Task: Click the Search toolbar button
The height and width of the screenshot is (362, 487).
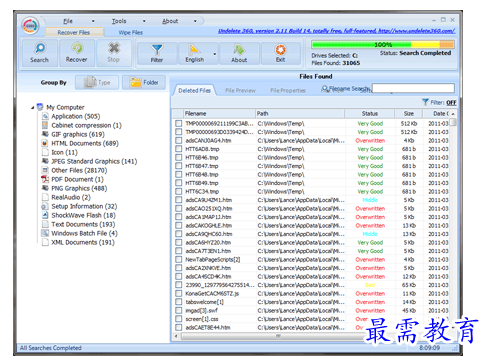Action: point(40,53)
